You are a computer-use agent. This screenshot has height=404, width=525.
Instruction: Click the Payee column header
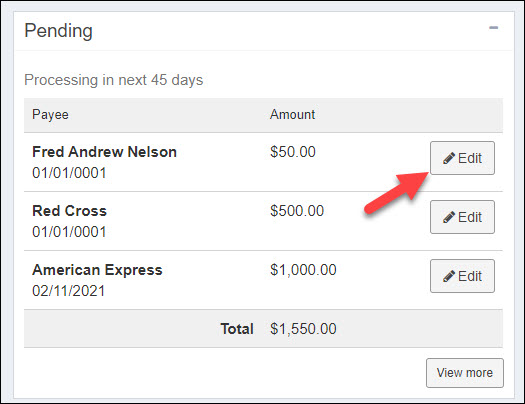tap(50, 114)
